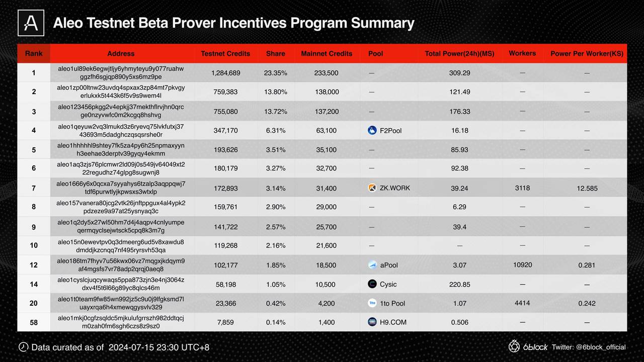
Task: Click the 1,284,689 testnet credits cell
Action: pos(225,73)
